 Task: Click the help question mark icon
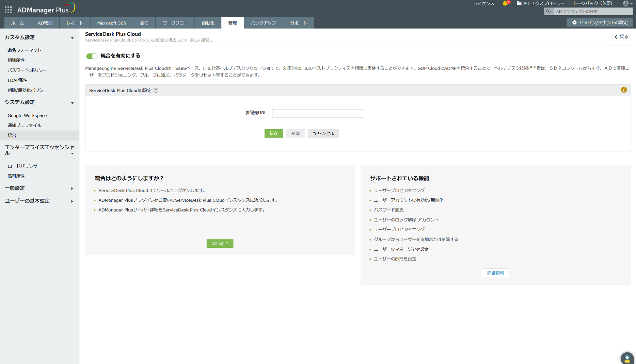(x=156, y=90)
